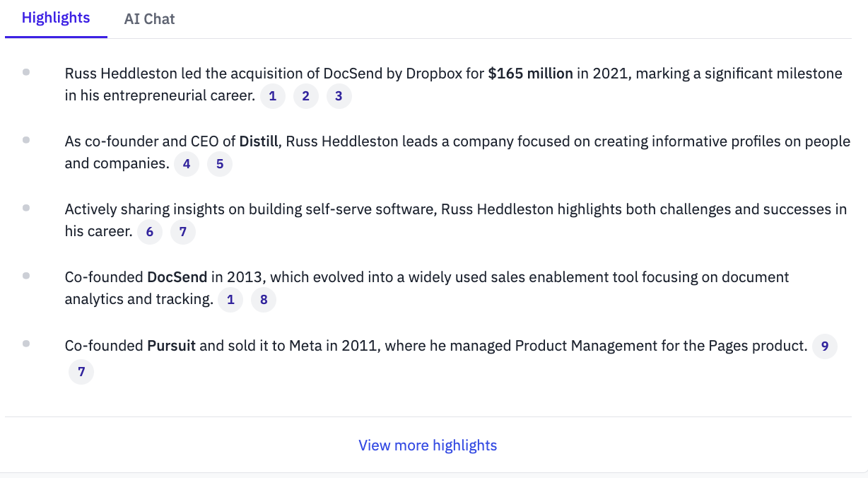Click the bullet beside the Pursuit highlight
Image resolution: width=868 pixels, height=478 pixels.
coord(26,344)
